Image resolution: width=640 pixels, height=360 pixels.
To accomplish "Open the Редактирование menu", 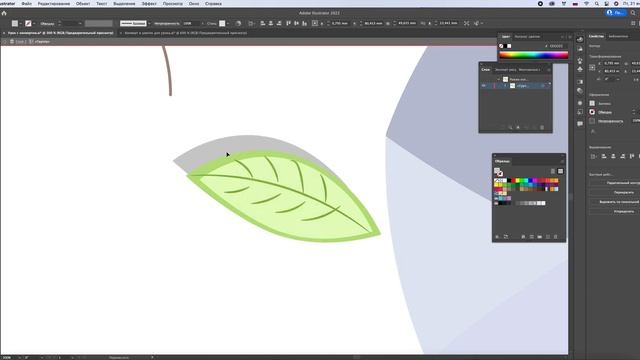I will pyautogui.click(x=53, y=4).
